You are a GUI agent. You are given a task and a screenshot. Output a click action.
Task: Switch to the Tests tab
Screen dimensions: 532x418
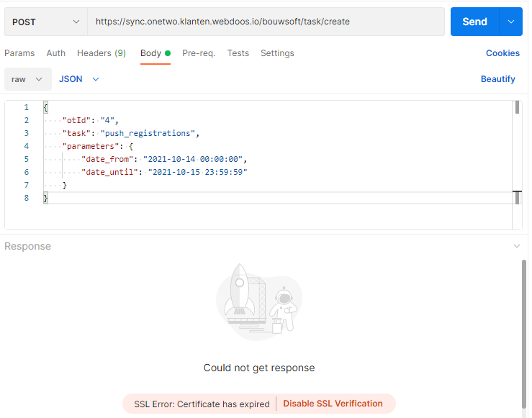pos(238,53)
